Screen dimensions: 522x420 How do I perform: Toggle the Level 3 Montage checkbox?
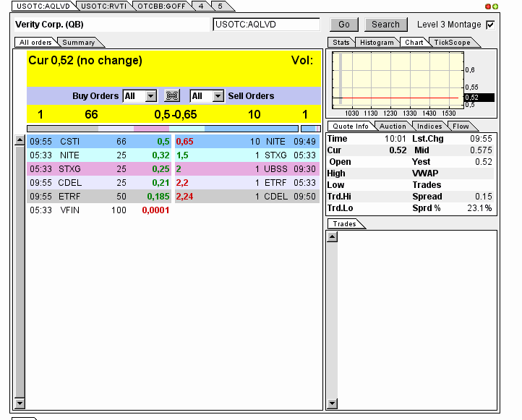(491, 25)
